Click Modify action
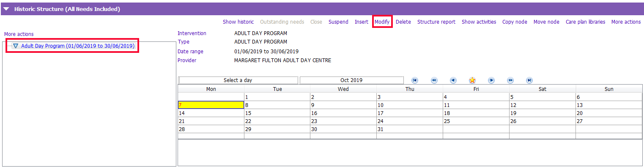 (382, 22)
